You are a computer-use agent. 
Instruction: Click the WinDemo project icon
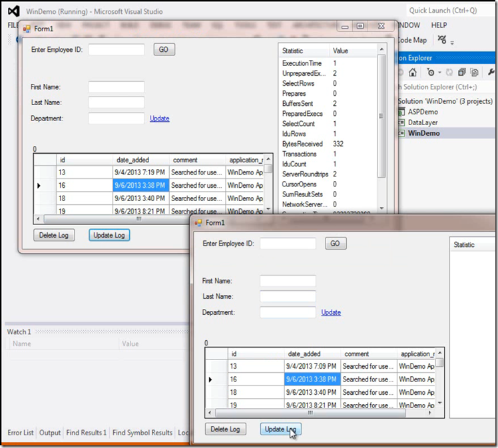click(x=401, y=133)
